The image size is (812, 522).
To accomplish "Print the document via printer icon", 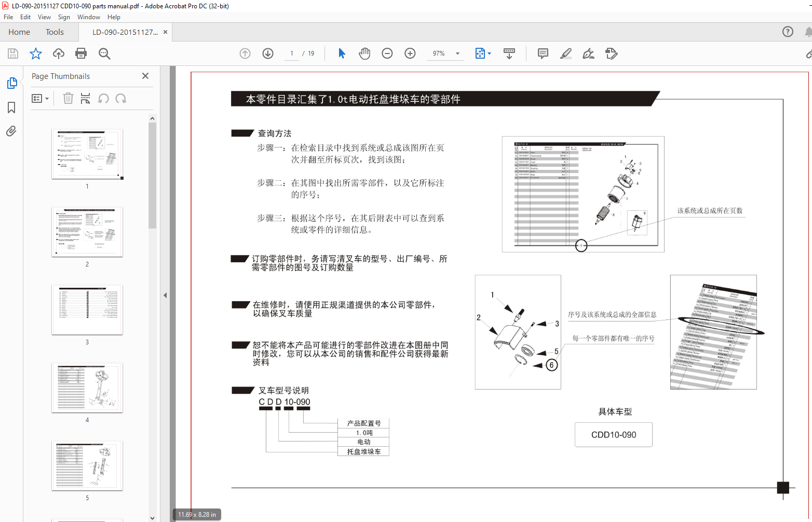I will (x=81, y=53).
